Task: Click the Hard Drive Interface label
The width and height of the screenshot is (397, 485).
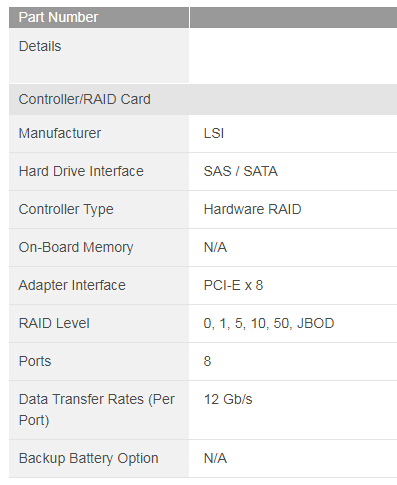Action: tap(81, 171)
